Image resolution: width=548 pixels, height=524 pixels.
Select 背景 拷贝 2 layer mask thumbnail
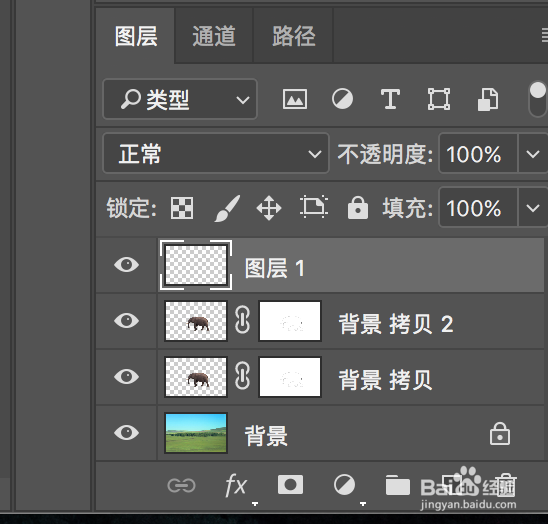tap(290, 321)
